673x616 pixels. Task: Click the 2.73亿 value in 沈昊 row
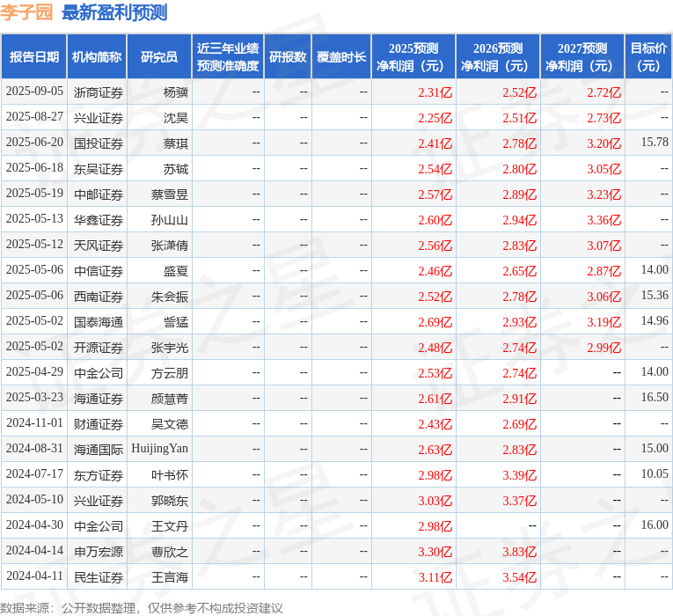click(604, 118)
